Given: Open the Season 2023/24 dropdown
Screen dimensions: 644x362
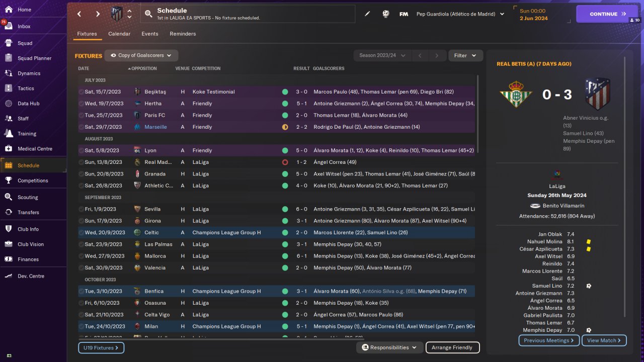Looking at the screenshot, I should (x=382, y=55).
